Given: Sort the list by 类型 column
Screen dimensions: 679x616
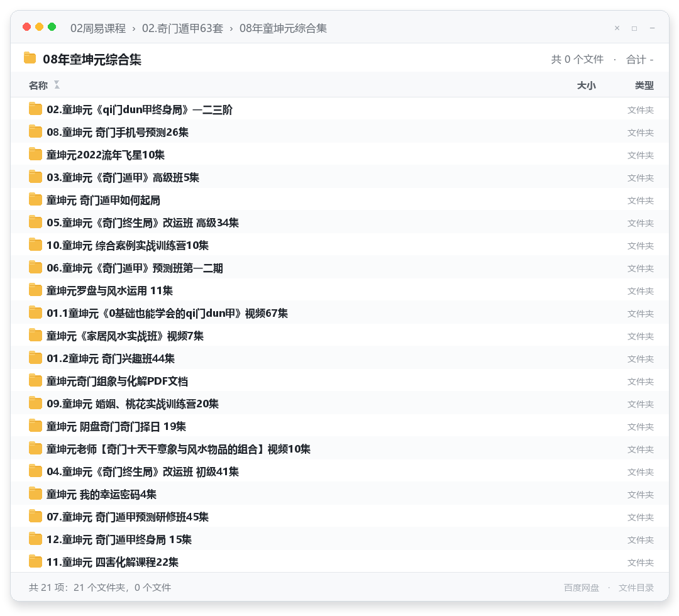Looking at the screenshot, I should click(644, 85).
